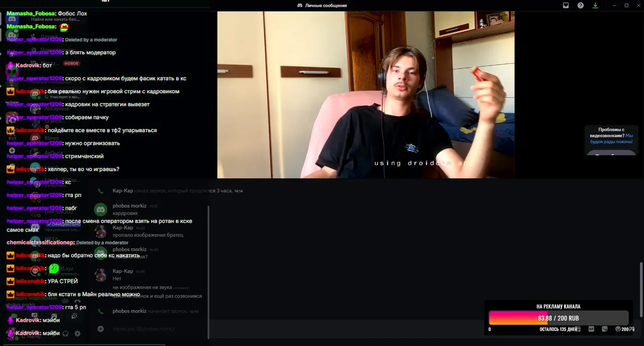Open the soundboard icon in voice panel
This screenshot has width=644, height=346.
pyautogui.click(x=74, y=316)
